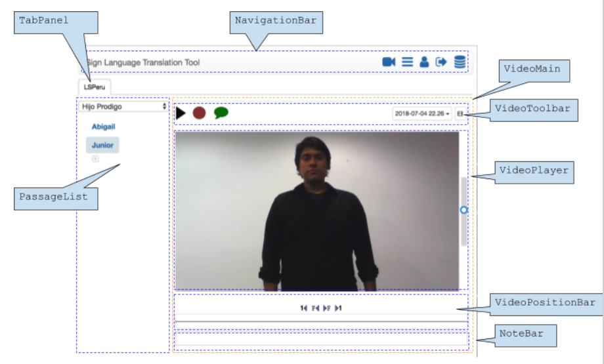Select the Abigail passage
604x364 pixels.
(x=103, y=127)
